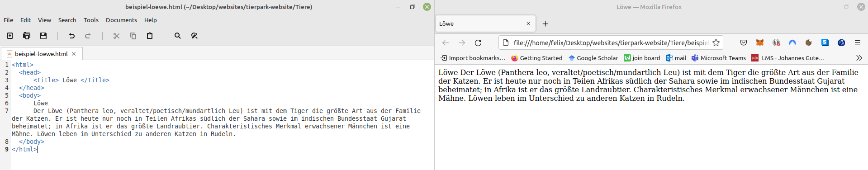Close the Löwe Firefox tab
Image resolution: width=868 pixels, height=170 pixels.
click(x=528, y=24)
